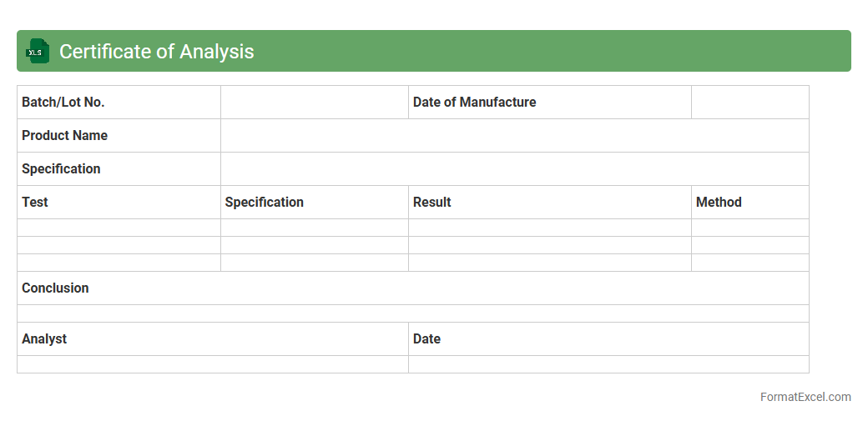The width and height of the screenshot is (868, 421).
Task: Click the green XLS file icon
Action: (x=37, y=51)
